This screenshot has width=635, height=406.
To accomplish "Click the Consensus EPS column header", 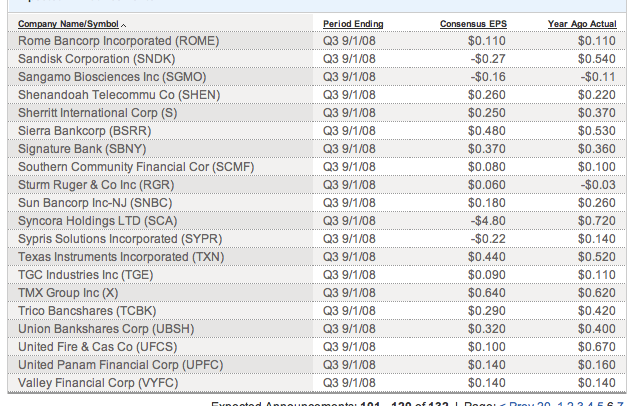I will (473, 23).
